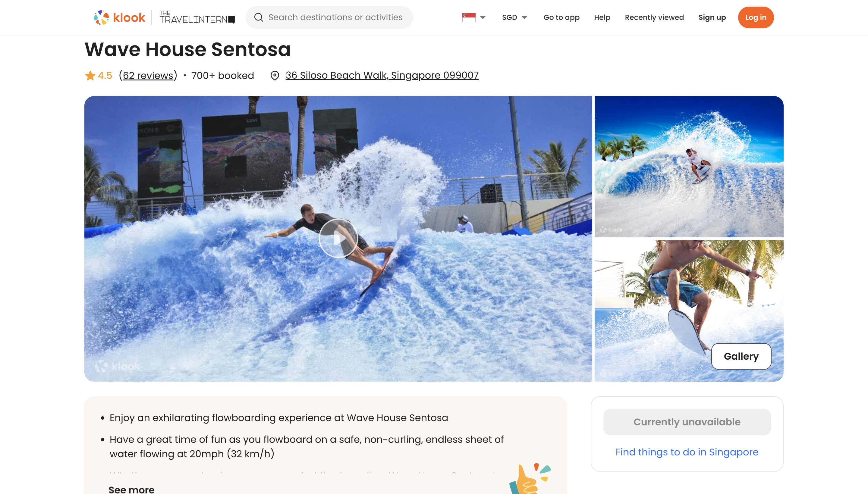The width and height of the screenshot is (868, 494).
Task: Open The Travel Intern partner logo
Action: click(x=197, y=17)
